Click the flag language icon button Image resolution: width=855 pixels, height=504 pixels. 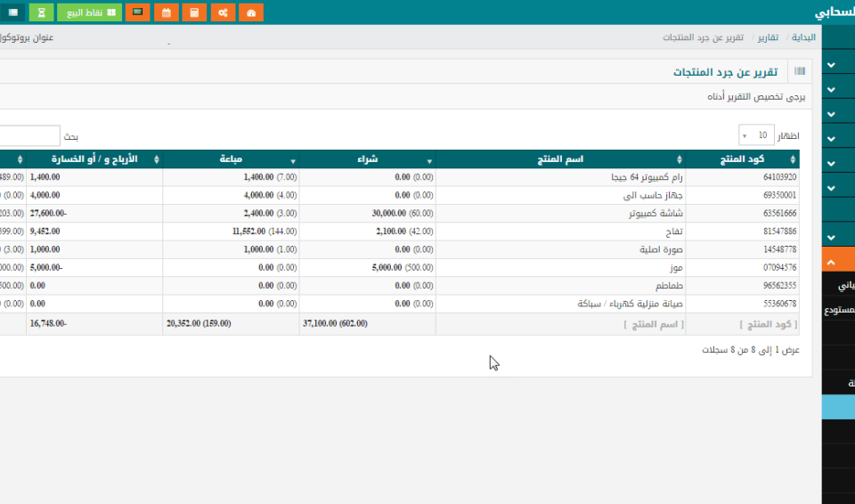point(137,12)
